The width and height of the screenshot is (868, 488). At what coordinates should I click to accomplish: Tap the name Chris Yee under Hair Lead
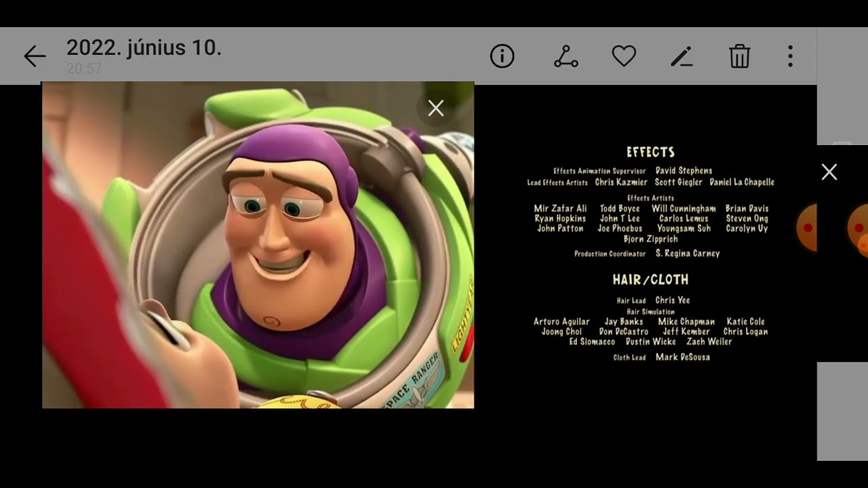tap(673, 300)
